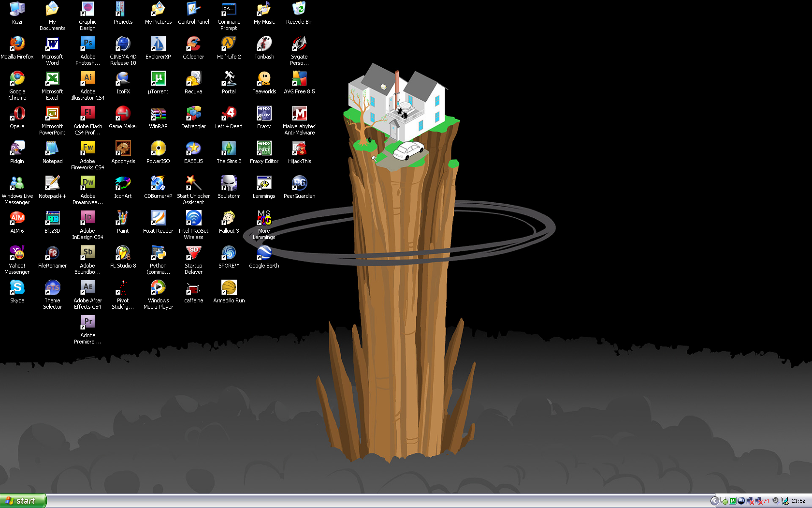Select the Half-Life 2 desktop icon
Viewport: 812px width, 508px height.
[x=229, y=45]
